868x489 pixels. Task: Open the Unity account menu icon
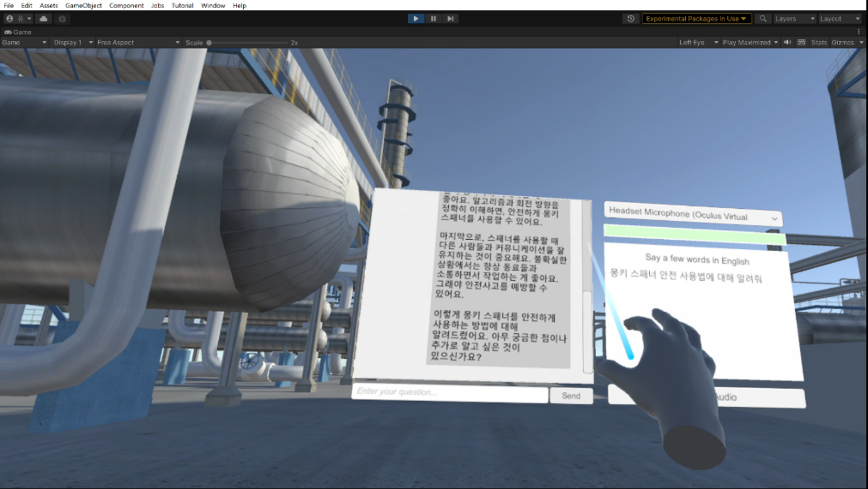(x=10, y=19)
